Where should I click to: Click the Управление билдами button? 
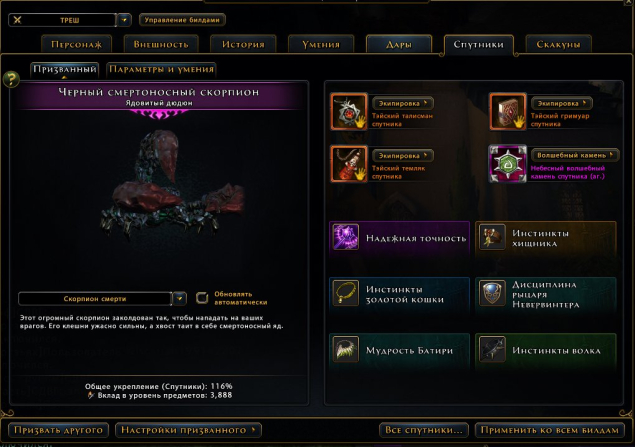[x=182, y=20]
